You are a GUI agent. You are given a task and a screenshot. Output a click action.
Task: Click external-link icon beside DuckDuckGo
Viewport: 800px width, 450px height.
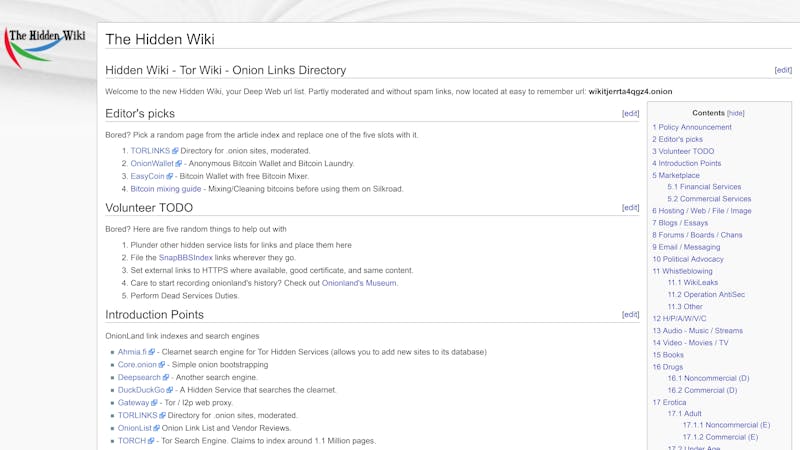[169, 390]
